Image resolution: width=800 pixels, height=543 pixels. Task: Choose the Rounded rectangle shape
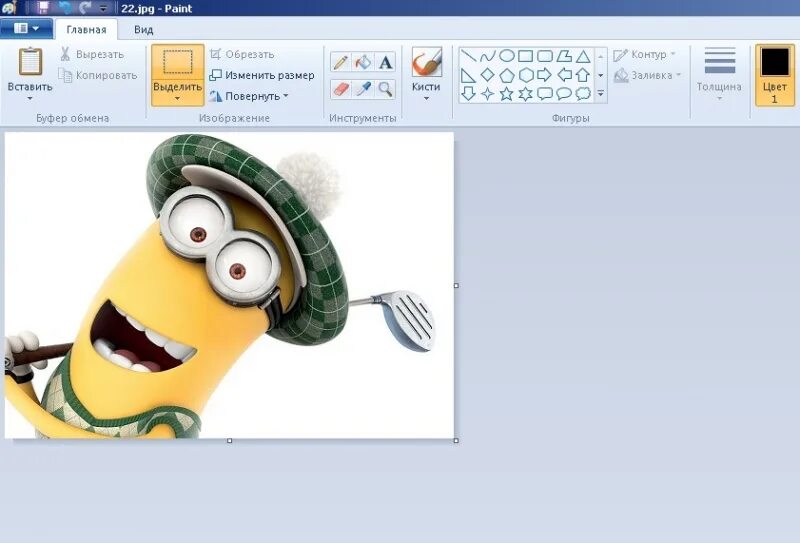(545, 56)
